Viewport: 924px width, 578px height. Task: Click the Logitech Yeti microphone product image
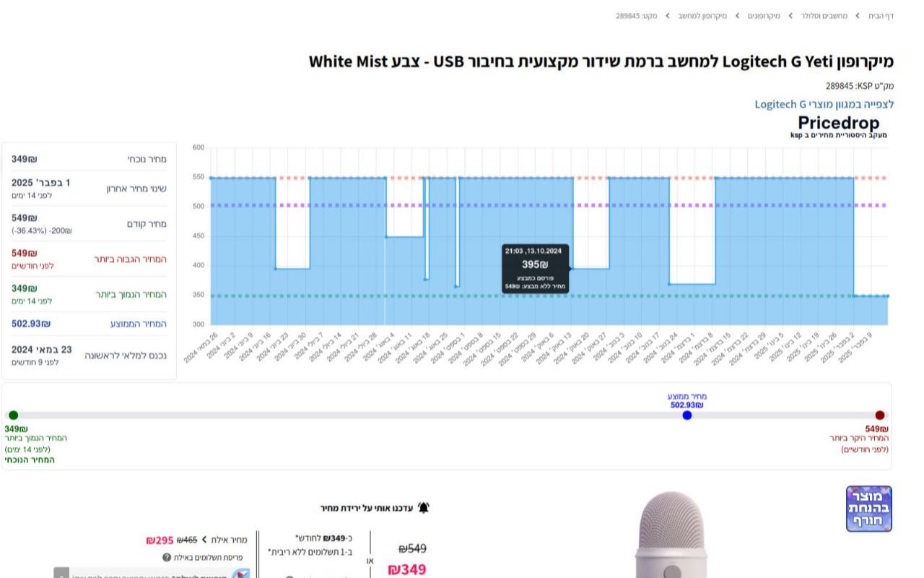[x=671, y=535]
